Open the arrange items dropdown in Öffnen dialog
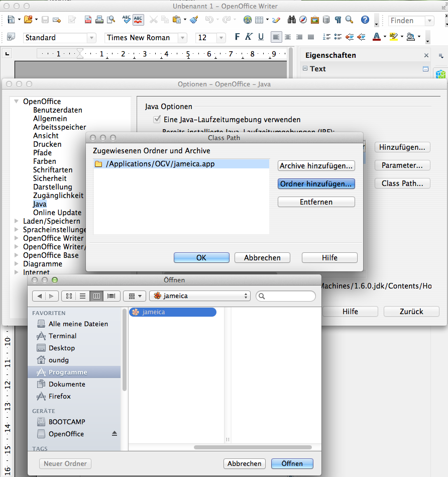The width and height of the screenshot is (448, 477). pos(135,296)
